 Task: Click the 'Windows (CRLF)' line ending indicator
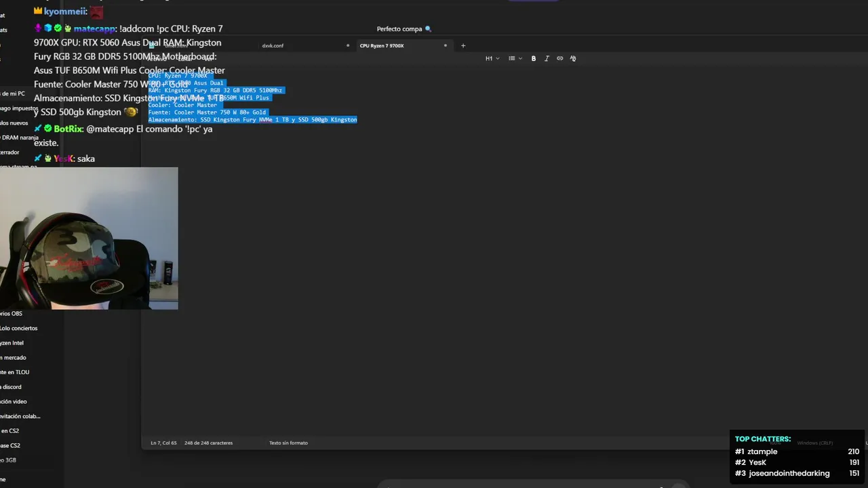[x=815, y=443]
